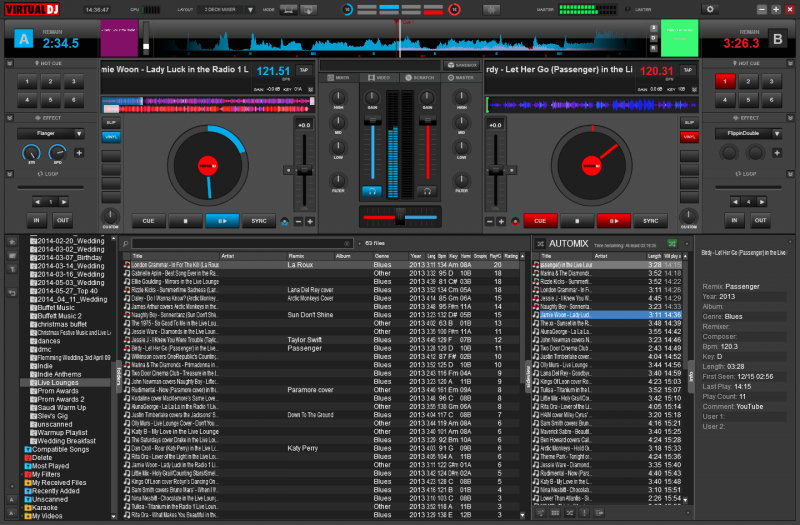Set loop OUT point on deck B
The image size is (800, 525).
coord(760,220)
